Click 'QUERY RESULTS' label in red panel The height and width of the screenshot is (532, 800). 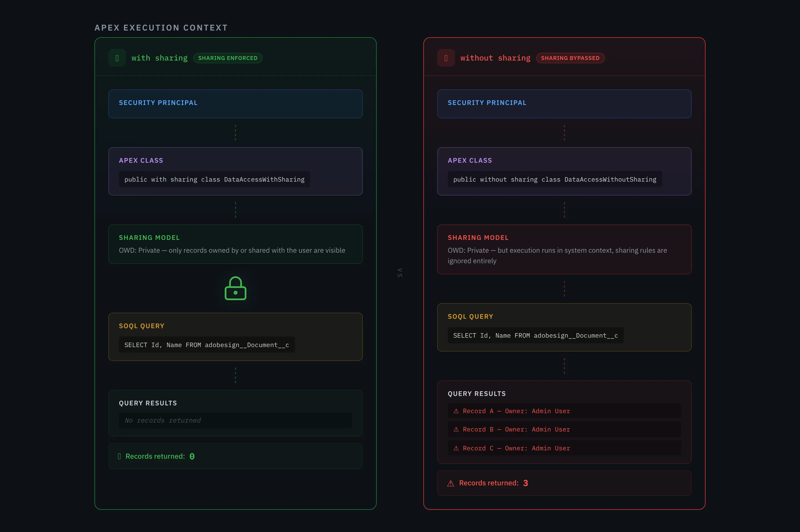click(477, 394)
